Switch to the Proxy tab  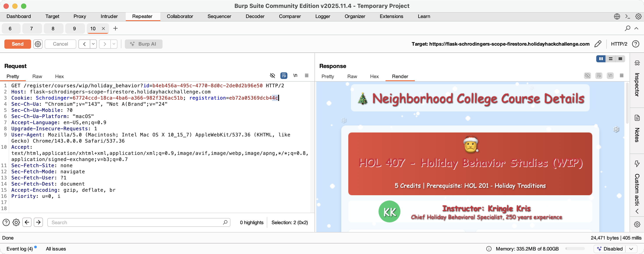[x=80, y=16]
